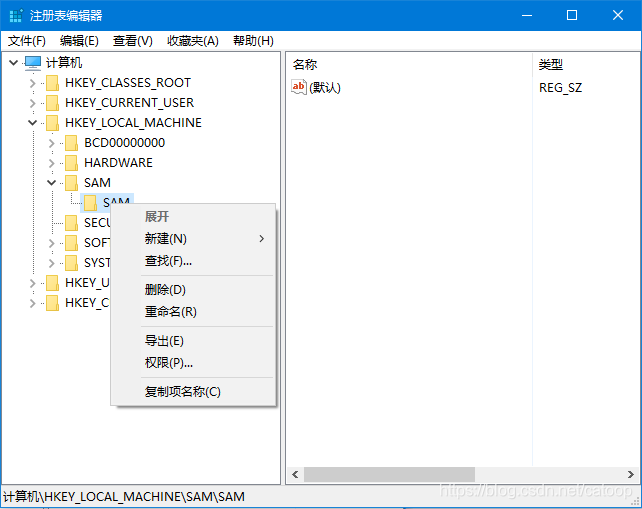Select the HKEY_CURRENT_USER tree label
The image size is (642, 509).
tap(129, 103)
